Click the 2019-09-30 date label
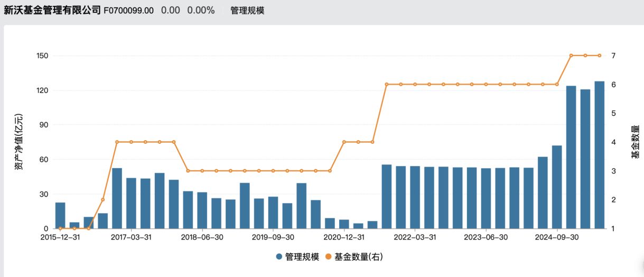 [x=273, y=237]
